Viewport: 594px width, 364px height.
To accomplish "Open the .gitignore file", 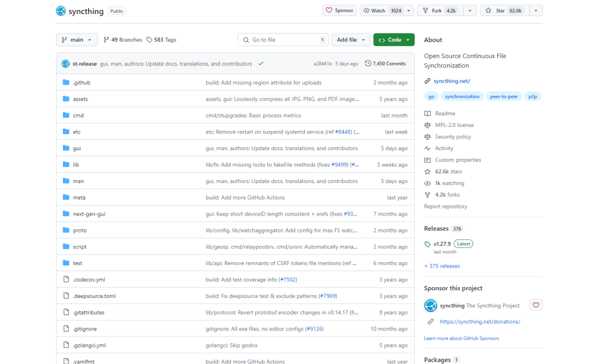I will [85, 329].
